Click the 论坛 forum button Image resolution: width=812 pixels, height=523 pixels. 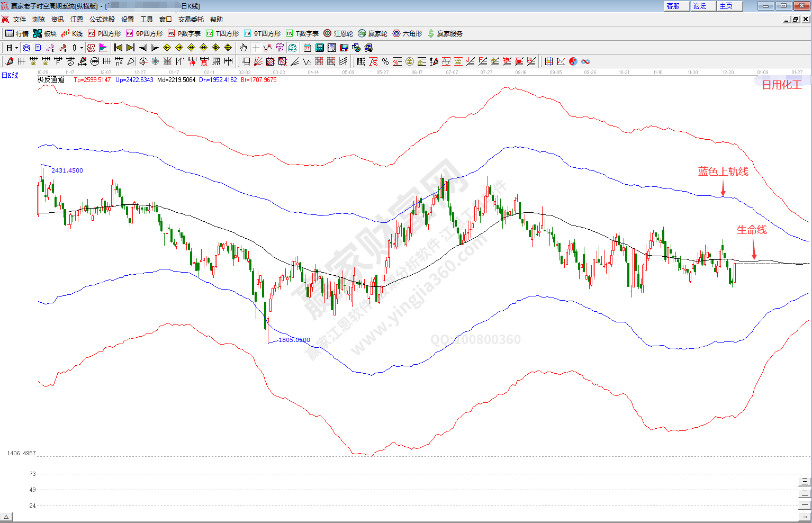pos(703,6)
